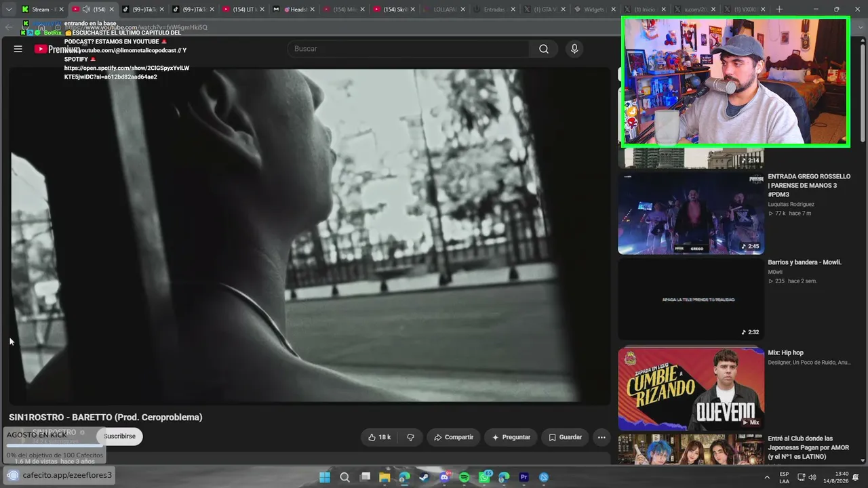The height and width of the screenshot is (488, 868).
Task: Open the Cumbierizando Quevedo mix thumbnail
Action: pyautogui.click(x=691, y=389)
